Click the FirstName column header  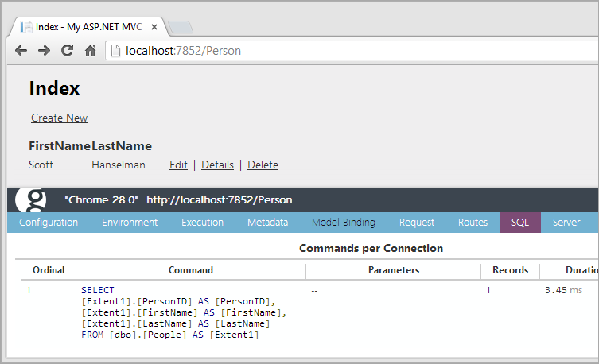coord(60,146)
